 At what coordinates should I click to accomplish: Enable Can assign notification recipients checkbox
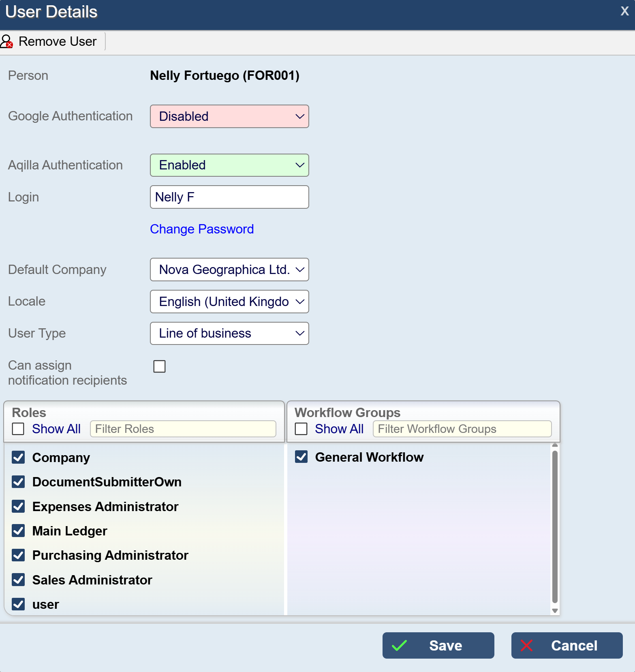click(x=160, y=366)
